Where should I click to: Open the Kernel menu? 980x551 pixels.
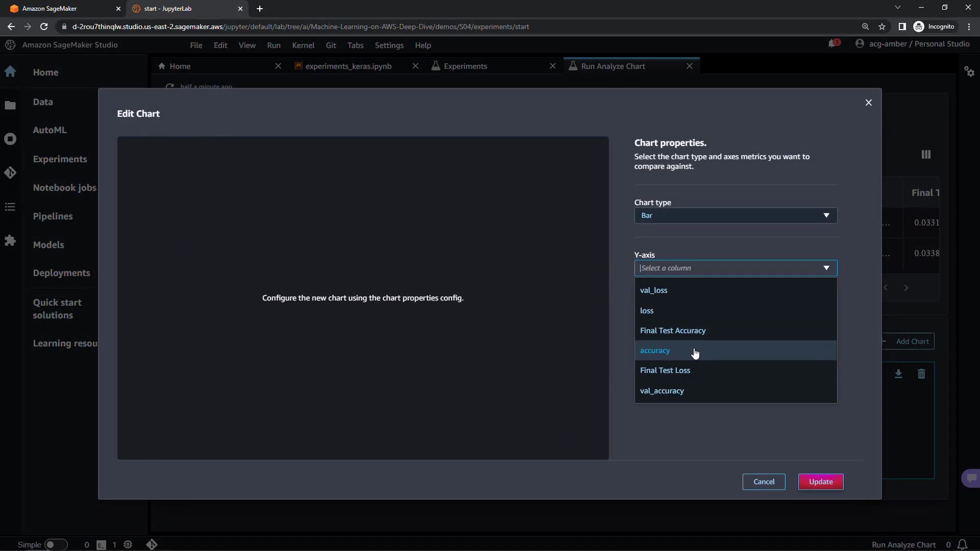pos(303,45)
